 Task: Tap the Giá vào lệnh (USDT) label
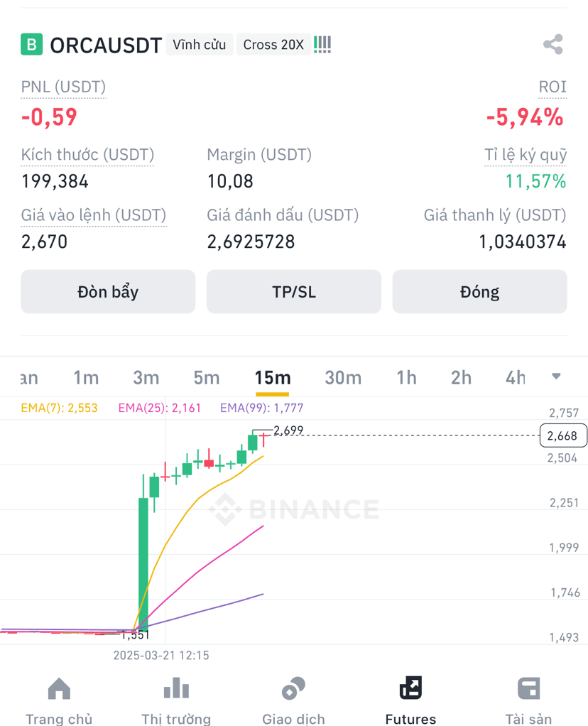(x=94, y=215)
